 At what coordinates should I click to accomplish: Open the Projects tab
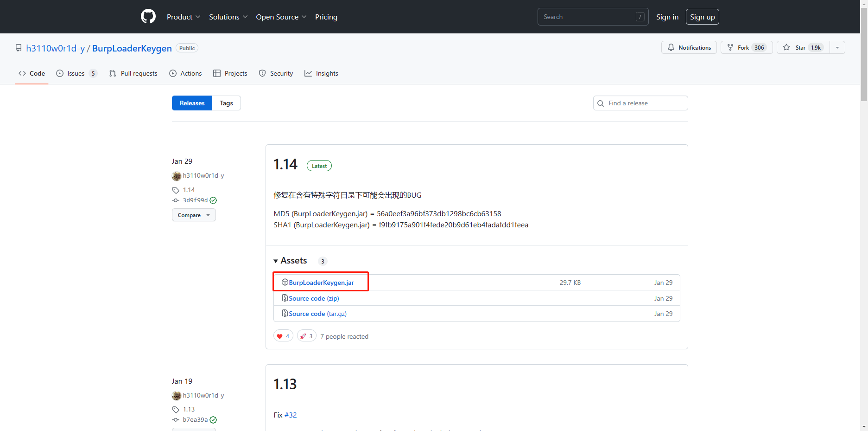[230, 73]
